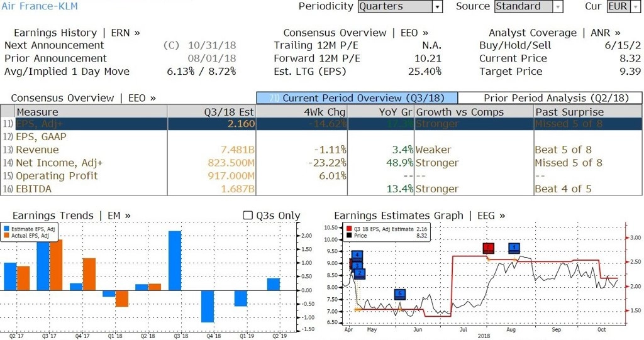Open Consensus Overview | EEO link above Trailing P/E
This screenshot has width=644, height=340.
pos(356,33)
